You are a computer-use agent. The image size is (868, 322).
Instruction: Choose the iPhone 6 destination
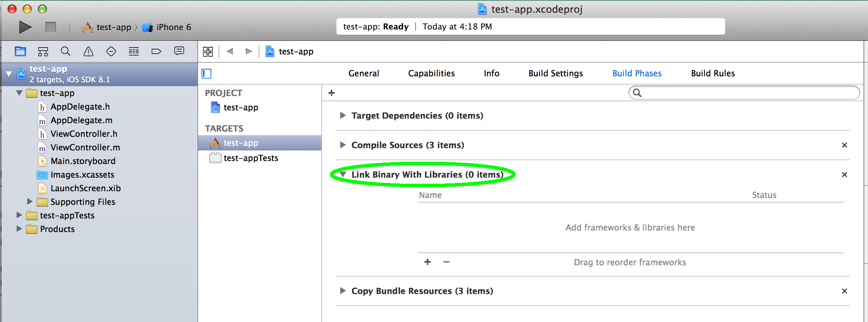coord(167,27)
